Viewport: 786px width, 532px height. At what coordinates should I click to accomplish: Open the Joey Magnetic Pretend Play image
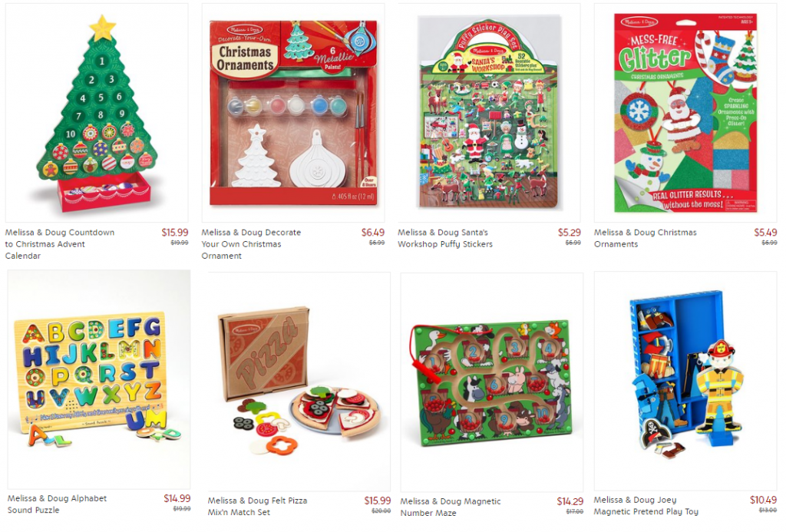pos(685,381)
